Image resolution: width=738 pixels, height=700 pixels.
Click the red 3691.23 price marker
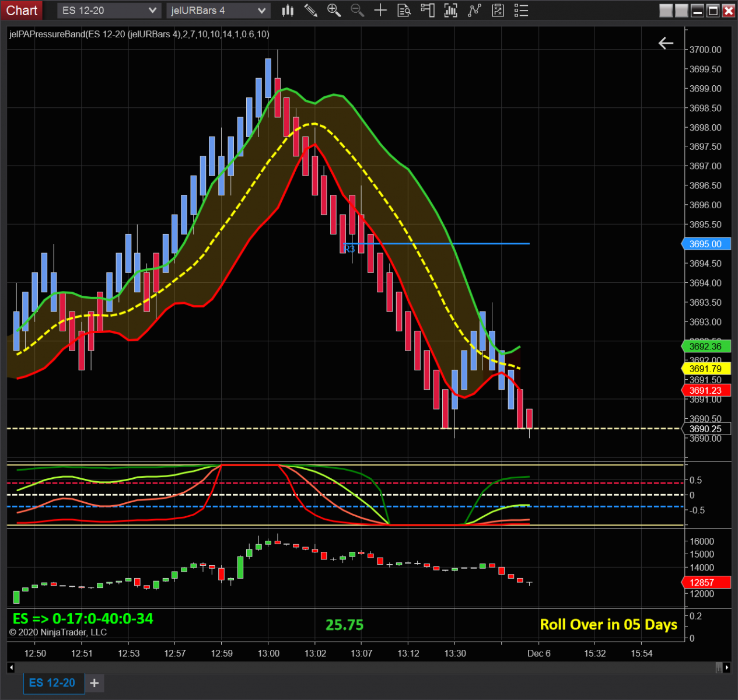[706, 391]
